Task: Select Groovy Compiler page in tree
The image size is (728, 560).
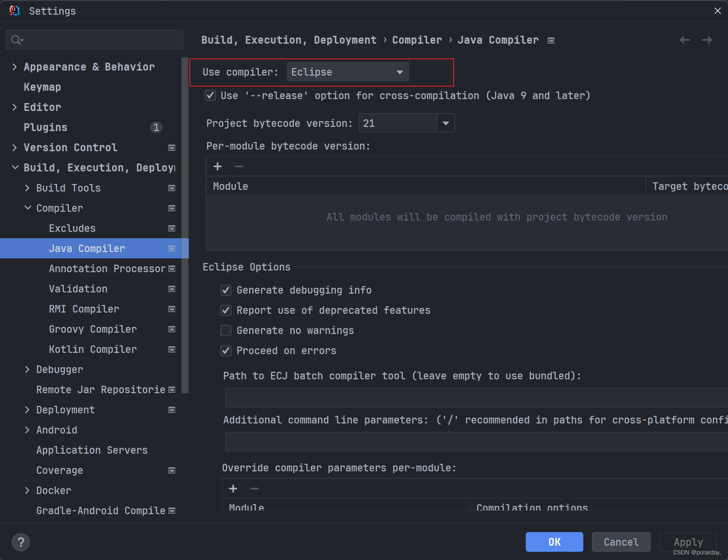Action: pos(93,329)
